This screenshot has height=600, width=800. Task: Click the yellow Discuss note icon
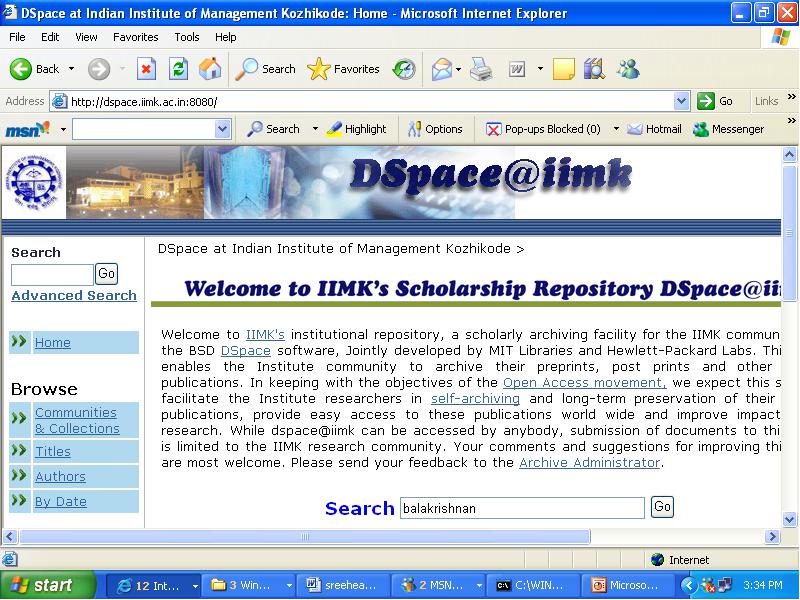pos(563,69)
